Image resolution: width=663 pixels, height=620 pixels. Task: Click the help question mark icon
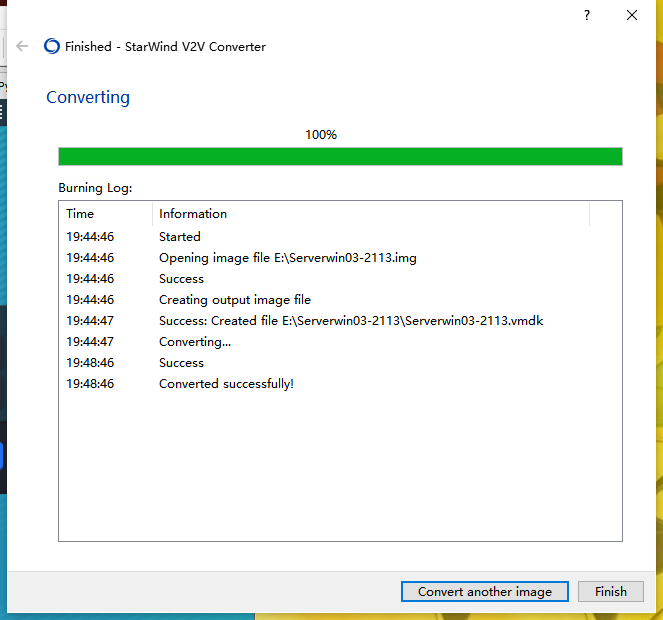click(x=587, y=16)
